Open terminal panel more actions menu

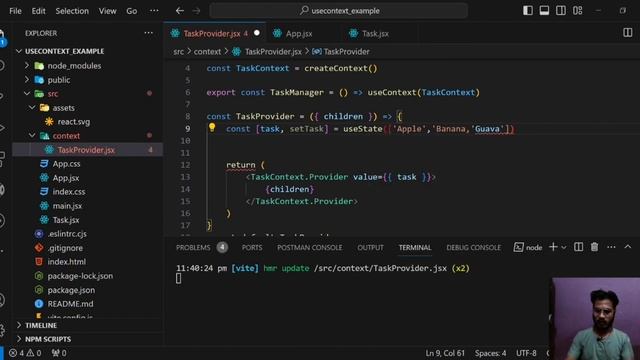click(611, 247)
